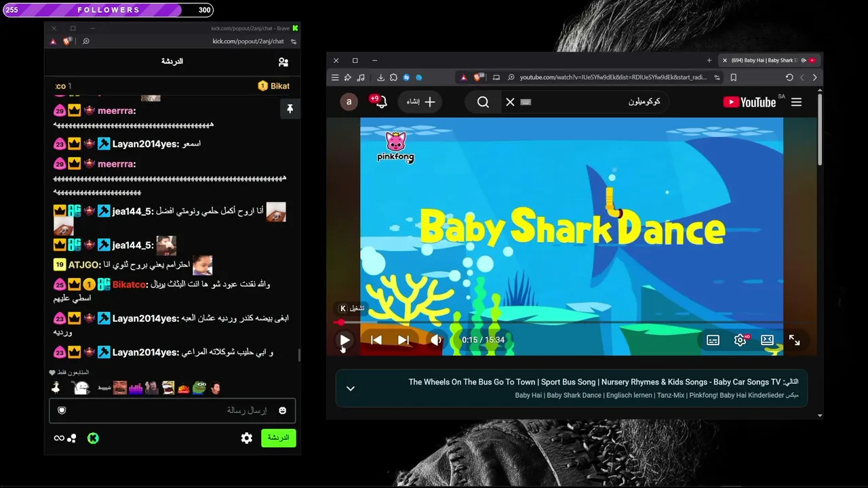
Task: Skip to previous video in player
Action: (376, 340)
